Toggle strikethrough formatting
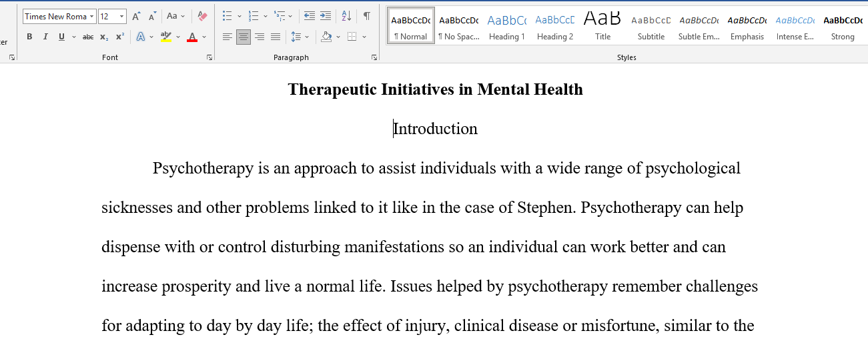 click(88, 37)
